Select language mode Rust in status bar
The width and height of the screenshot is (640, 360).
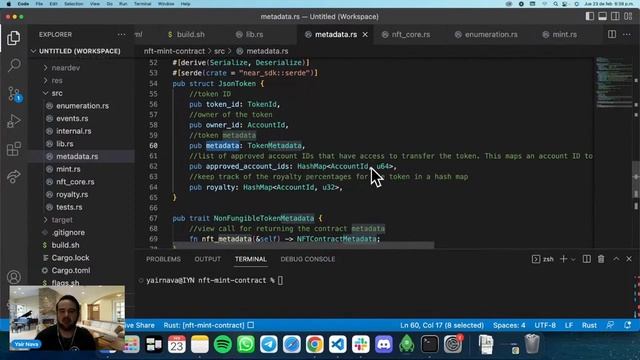coord(589,325)
